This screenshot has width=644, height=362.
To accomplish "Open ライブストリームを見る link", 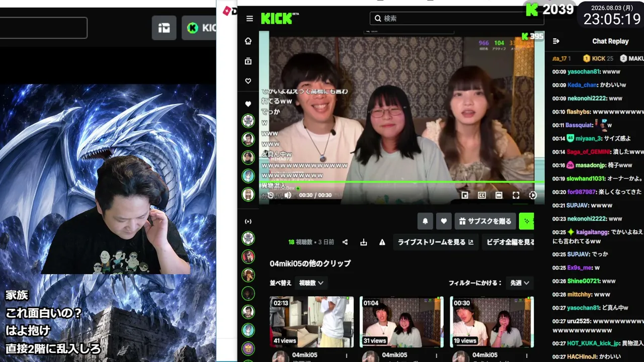I will point(436,242).
